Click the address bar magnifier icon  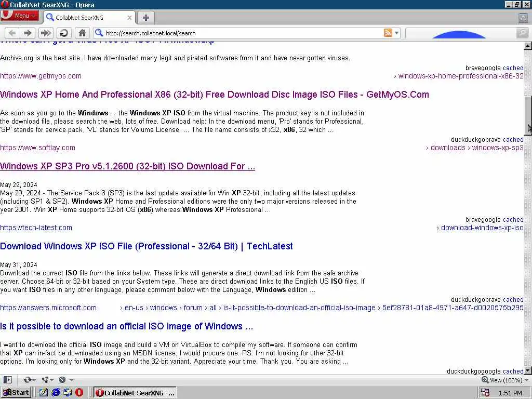click(x=99, y=33)
